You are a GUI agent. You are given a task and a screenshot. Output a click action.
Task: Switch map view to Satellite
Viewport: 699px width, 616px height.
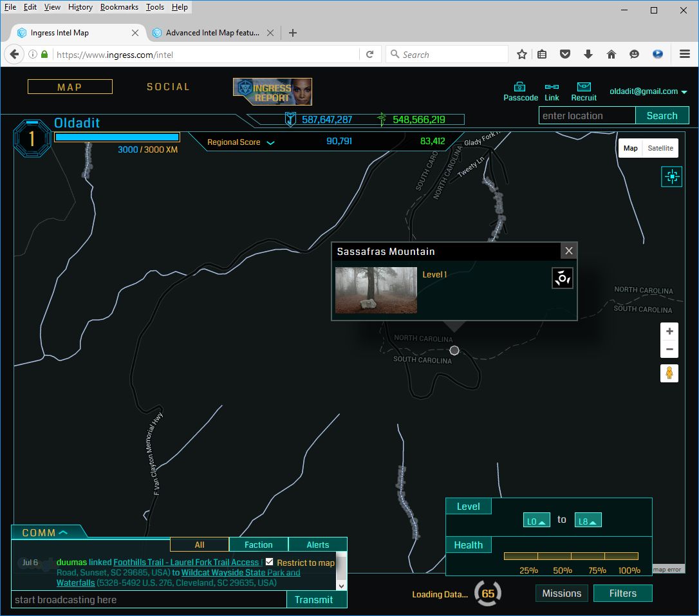660,148
